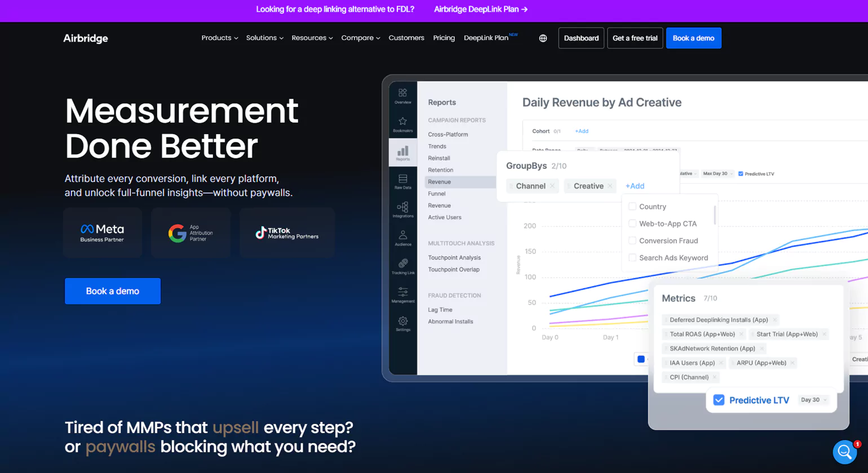Enable the Country checkbox
This screenshot has width=868, height=473.
pyautogui.click(x=632, y=207)
